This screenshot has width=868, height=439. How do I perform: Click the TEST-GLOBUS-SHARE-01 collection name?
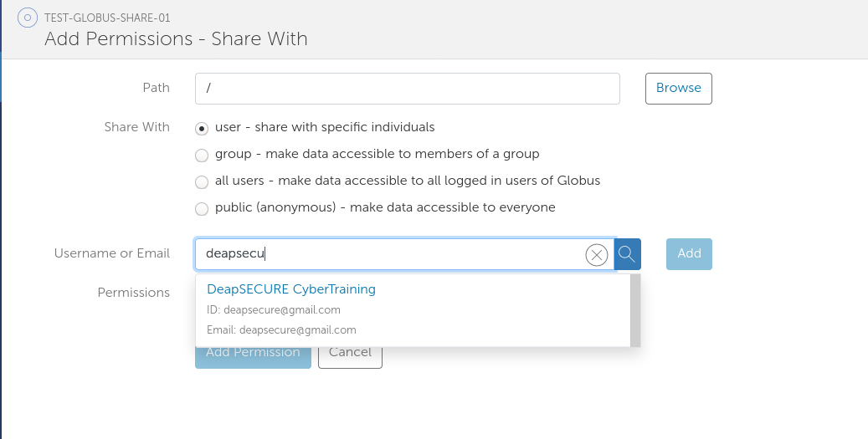(107, 18)
